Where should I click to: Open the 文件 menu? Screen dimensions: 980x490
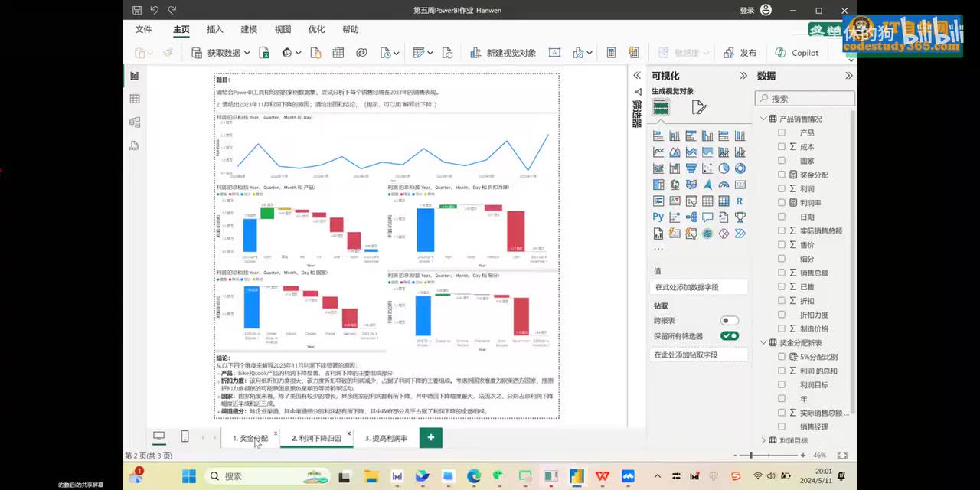(143, 29)
